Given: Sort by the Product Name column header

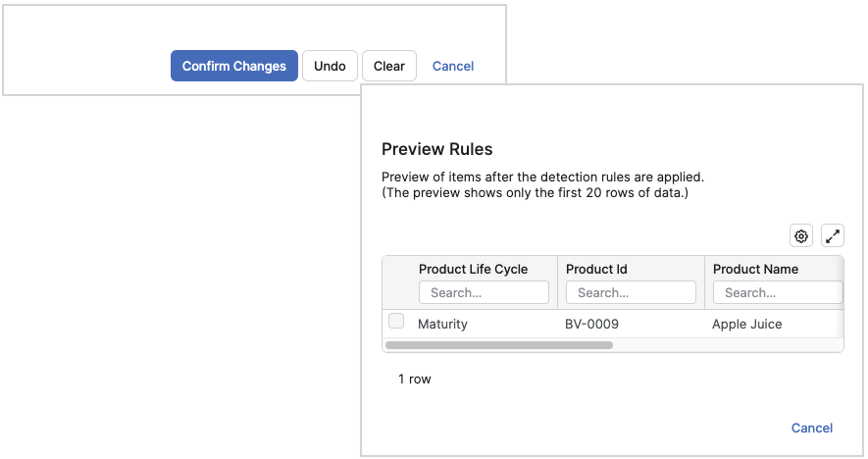Looking at the screenshot, I should pos(755,269).
